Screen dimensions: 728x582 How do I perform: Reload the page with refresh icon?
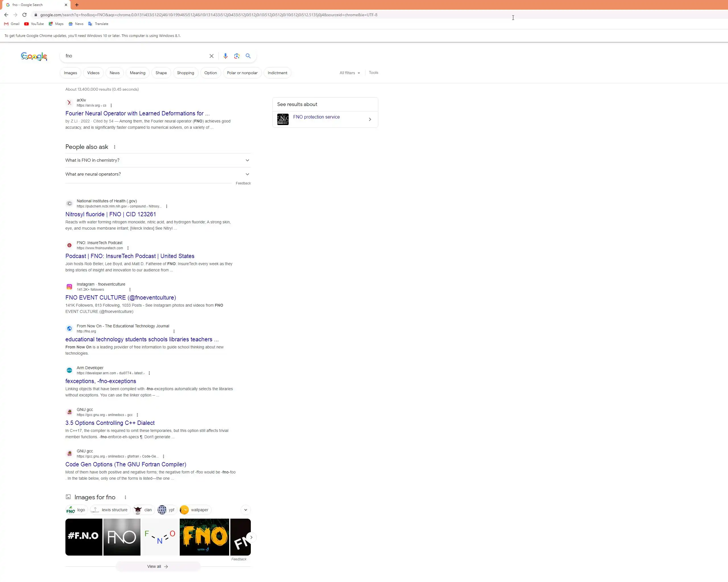(x=24, y=15)
